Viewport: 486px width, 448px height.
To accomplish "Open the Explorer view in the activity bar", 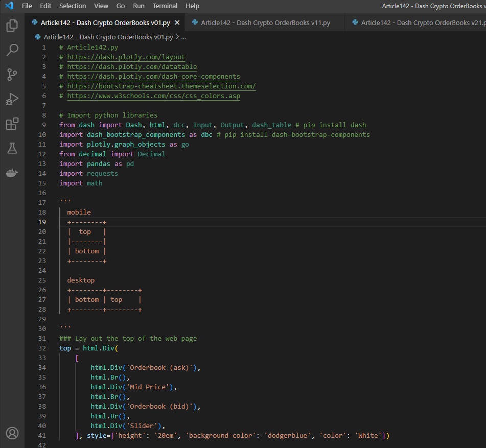I will click(12, 26).
